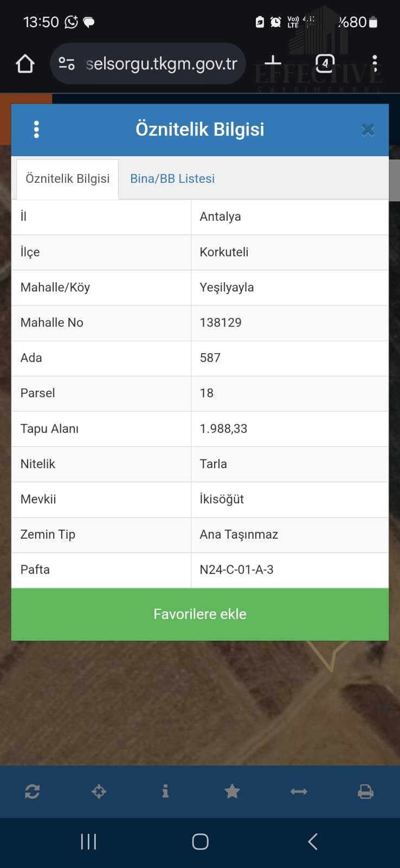The height and width of the screenshot is (868, 400).
Task: Tap the site settings icon in address bar
Action: point(67,64)
